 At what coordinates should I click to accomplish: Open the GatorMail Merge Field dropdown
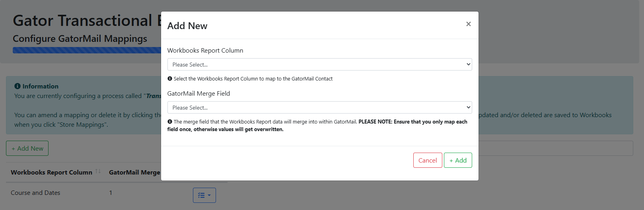[x=319, y=108]
